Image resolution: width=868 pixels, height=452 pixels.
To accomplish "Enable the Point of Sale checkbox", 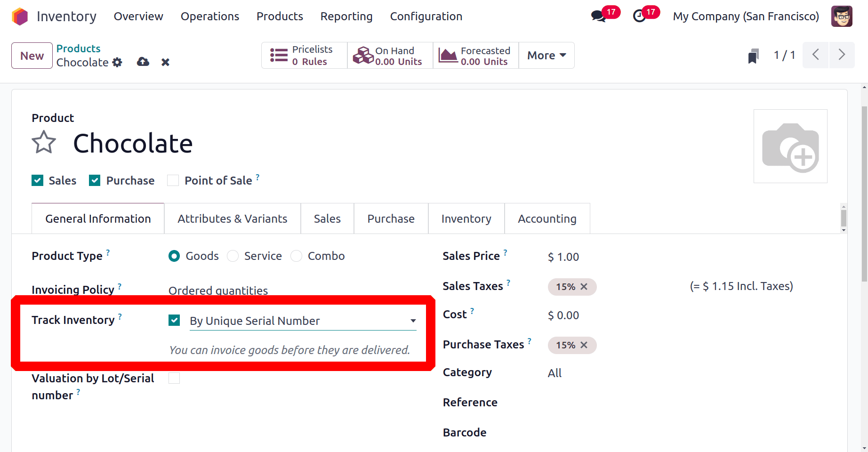I will [x=173, y=181].
